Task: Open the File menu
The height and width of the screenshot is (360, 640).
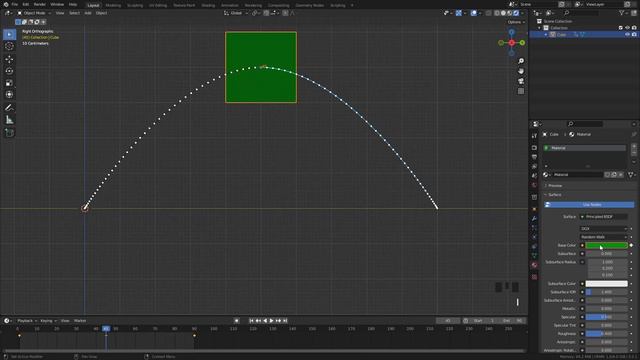Action: pyautogui.click(x=15, y=4)
